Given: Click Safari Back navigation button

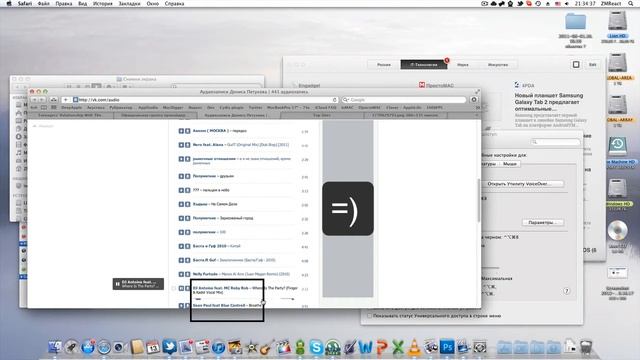Looking at the screenshot, I should [34, 100].
